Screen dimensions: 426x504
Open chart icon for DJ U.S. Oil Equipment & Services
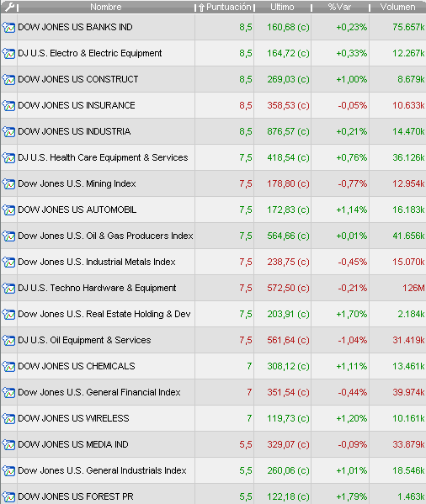coord(8,341)
